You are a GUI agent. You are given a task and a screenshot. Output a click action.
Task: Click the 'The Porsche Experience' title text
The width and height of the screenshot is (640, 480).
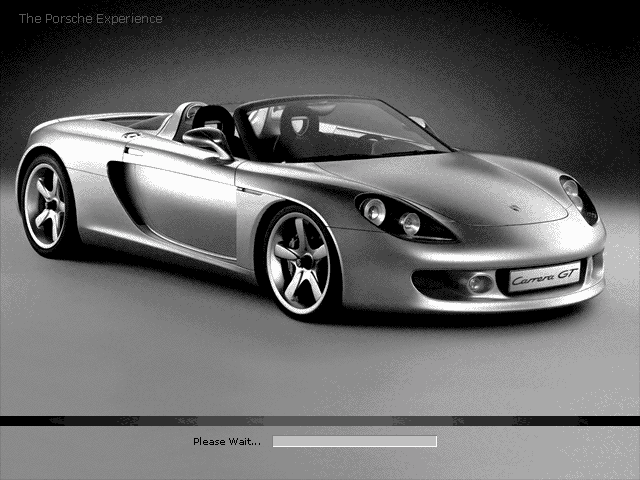90,18
